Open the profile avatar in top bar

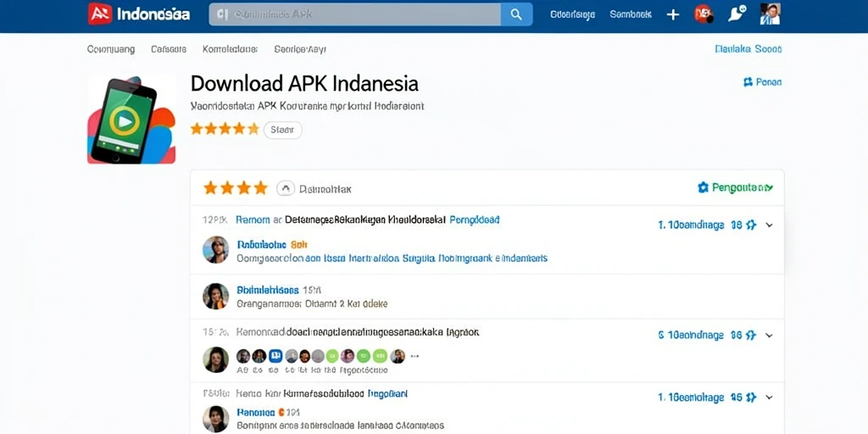click(770, 14)
